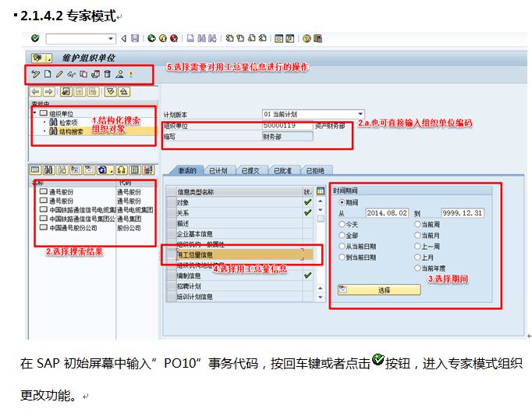Select the 当前年度 radio button
Viewport: 532px width, 420px height.
(x=417, y=268)
